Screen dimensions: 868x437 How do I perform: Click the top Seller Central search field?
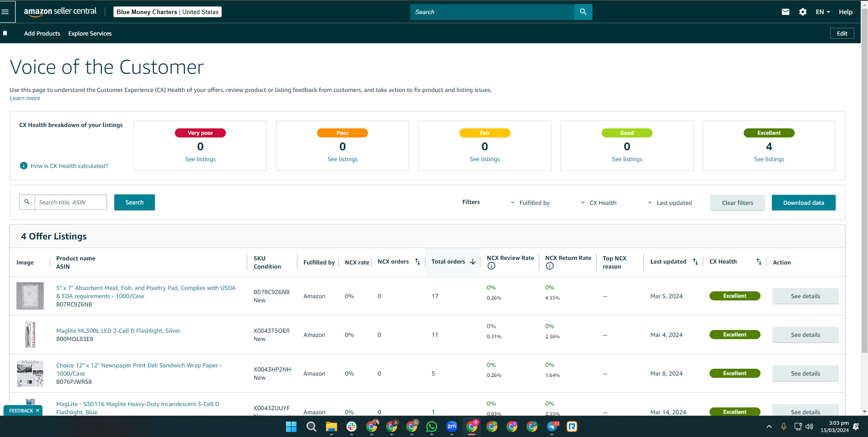click(492, 12)
